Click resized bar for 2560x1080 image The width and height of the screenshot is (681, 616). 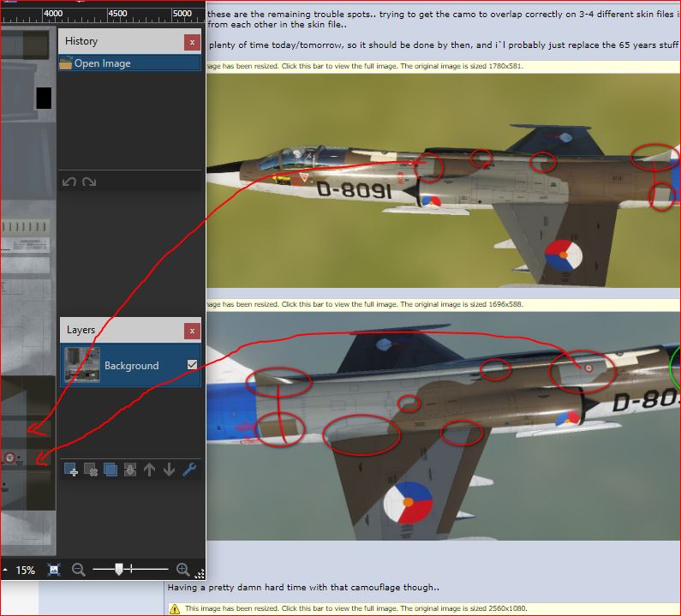(x=422, y=608)
